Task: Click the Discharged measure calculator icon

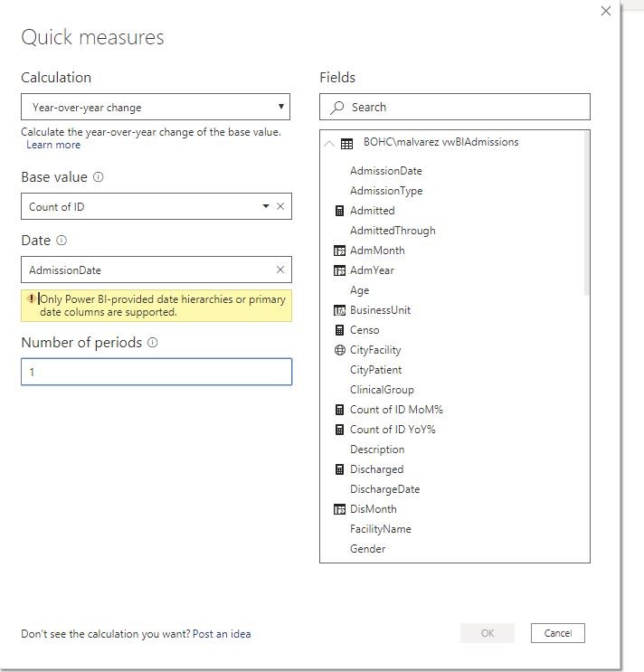Action: 339,469
